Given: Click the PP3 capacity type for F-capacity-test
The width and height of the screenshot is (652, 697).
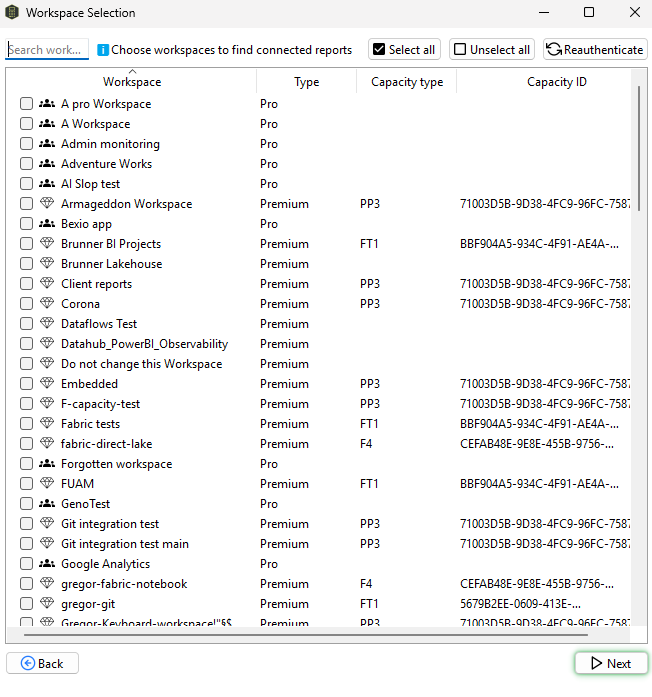Looking at the screenshot, I should (x=370, y=404).
